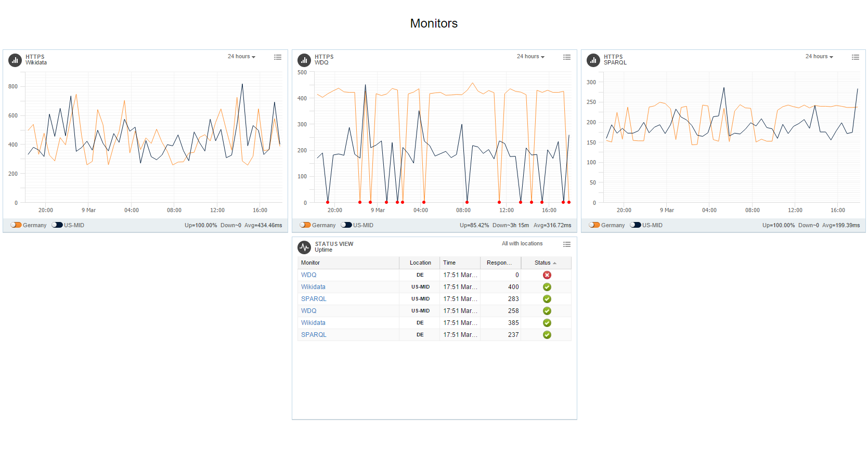This screenshot has width=868, height=457.
Task: Click the Status View pulse icon
Action: point(304,247)
